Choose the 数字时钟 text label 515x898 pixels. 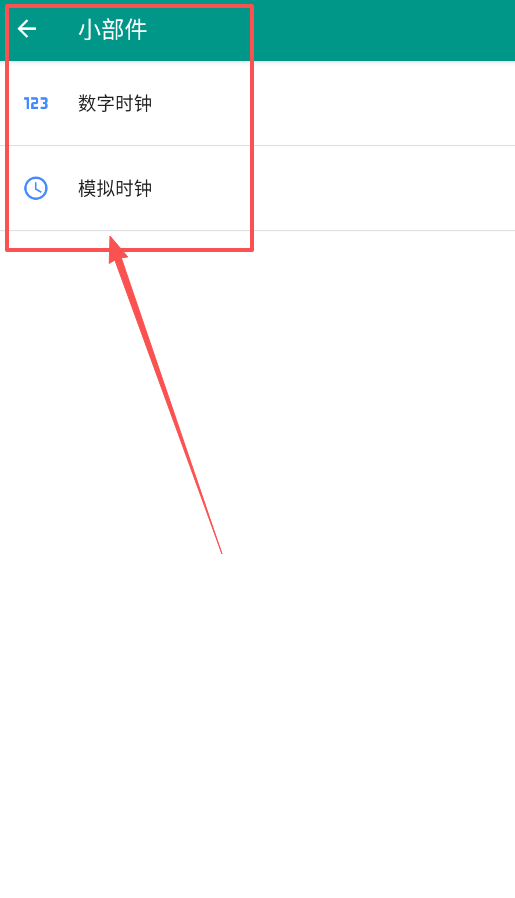pos(115,103)
